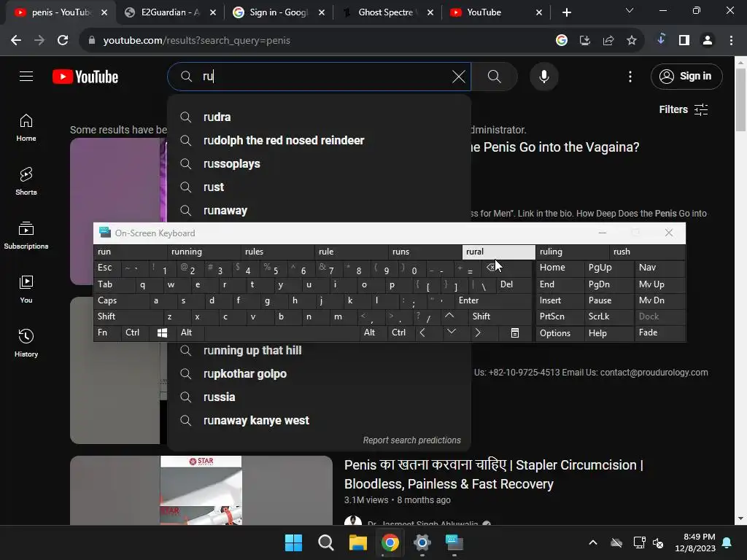Viewport: 747px width, 560px height.
Task: Switch to the last YouTube tab
Action: [495, 12]
